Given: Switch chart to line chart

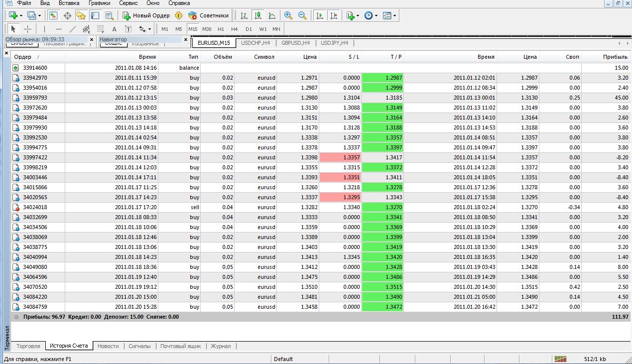Looking at the screenshot, I should [x=271, y=15].
